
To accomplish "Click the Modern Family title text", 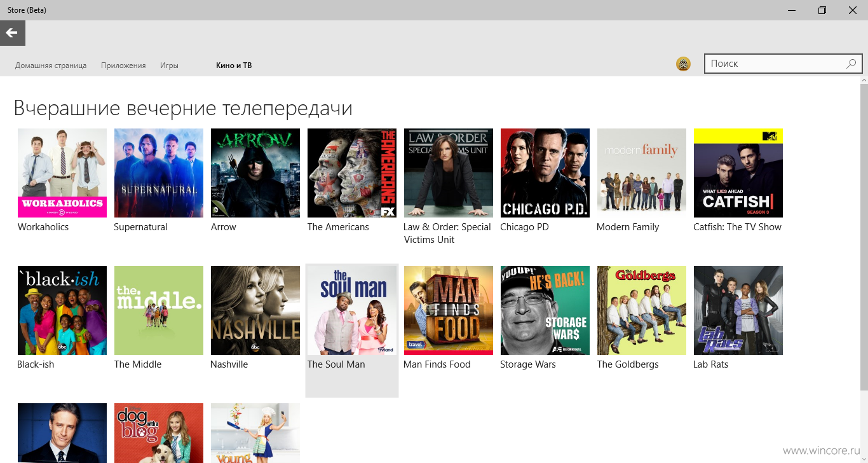I will coord(628,227).
